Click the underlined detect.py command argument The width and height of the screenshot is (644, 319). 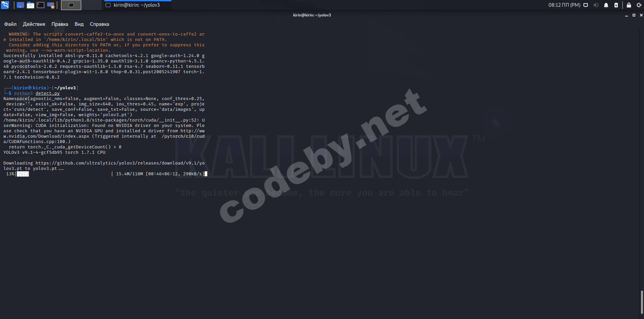coord(47,93)
